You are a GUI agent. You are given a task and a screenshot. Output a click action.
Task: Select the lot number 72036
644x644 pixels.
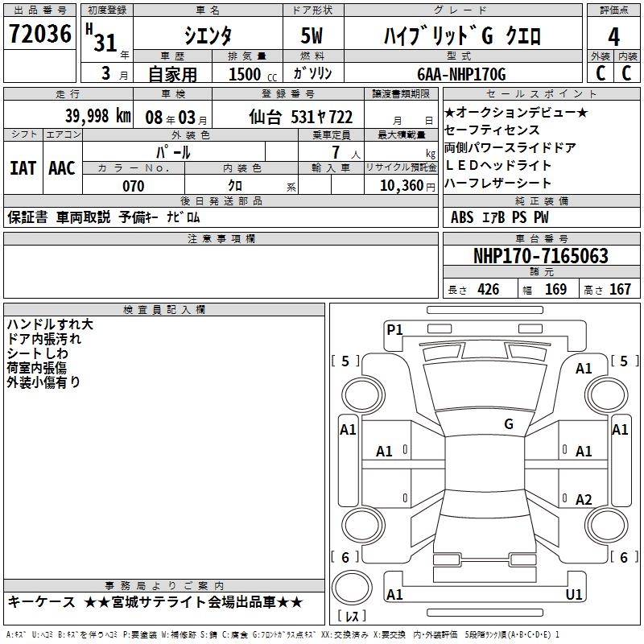tap(39, 35)
